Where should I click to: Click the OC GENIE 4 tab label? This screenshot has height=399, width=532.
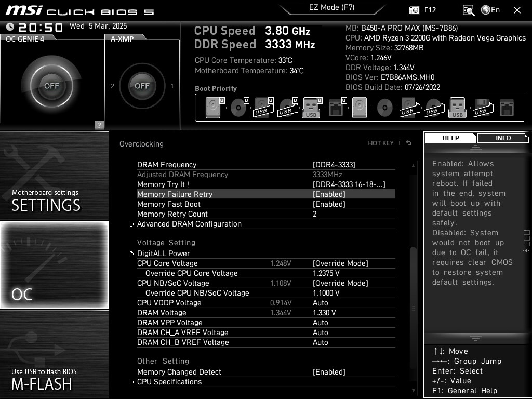(x=25, y=39)
